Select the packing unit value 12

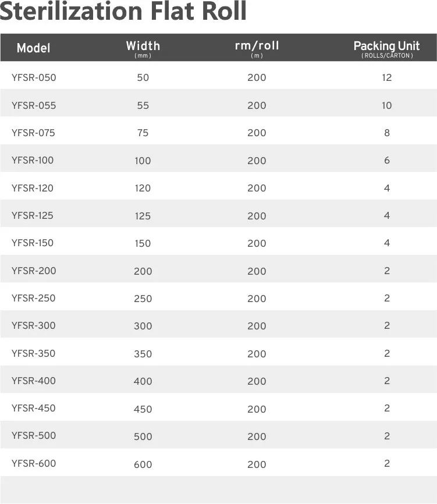coord(387,77)
